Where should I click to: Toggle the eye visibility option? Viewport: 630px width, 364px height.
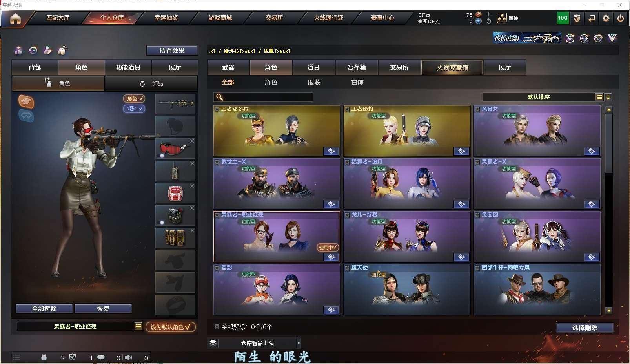click(134, 109)
